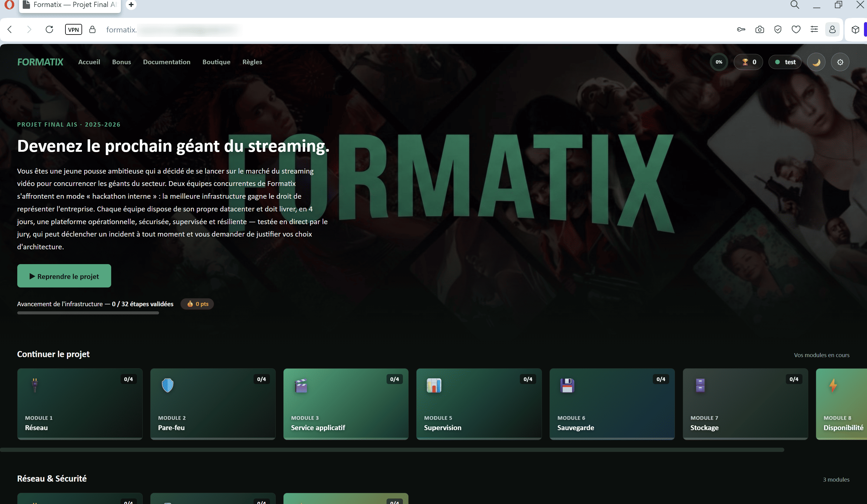Open the browser tab search magnifier

click(795, 5)
